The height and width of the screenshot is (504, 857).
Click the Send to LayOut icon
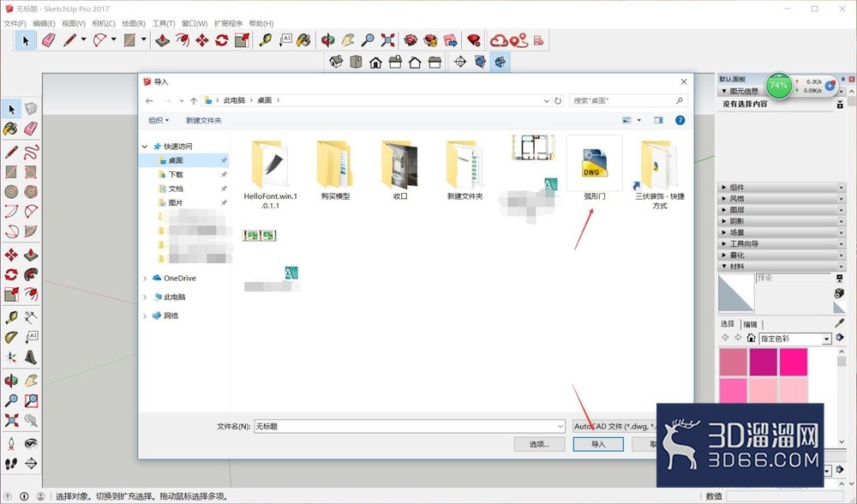pyautogui.click(x=451, y=40)
